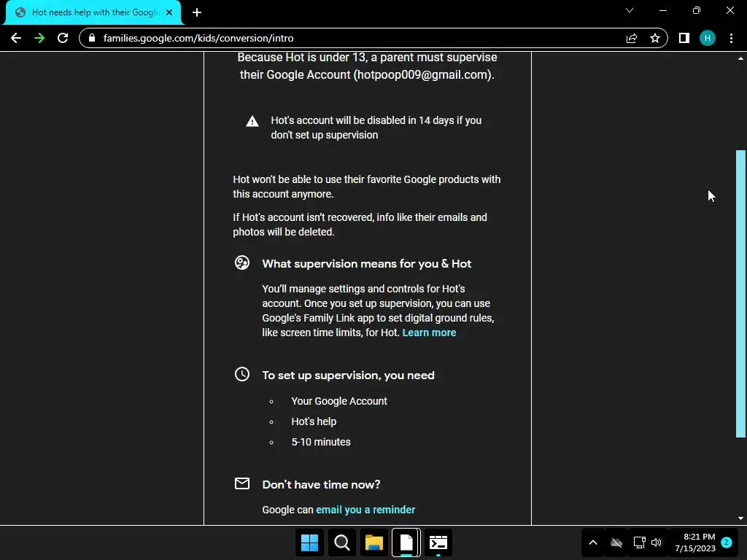Click the account disabled in 14 days warning text
This screenshot has height=560, width=747.
coord(376,128)
